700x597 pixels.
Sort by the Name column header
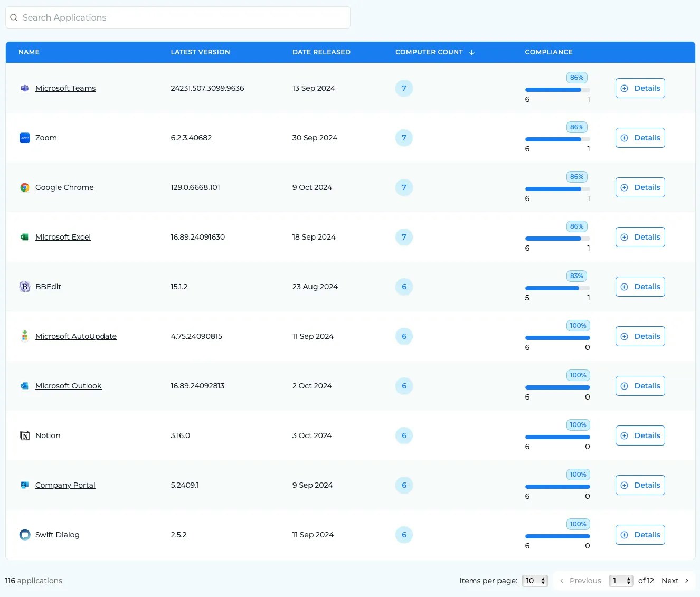click(x=29, y=52)
